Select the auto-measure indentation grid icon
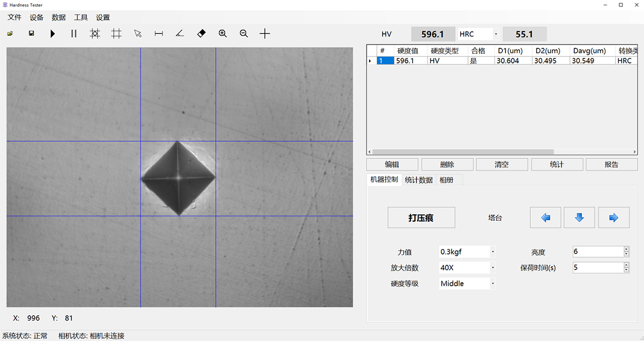This screenshot has height=341, width=644. (95, 34)
